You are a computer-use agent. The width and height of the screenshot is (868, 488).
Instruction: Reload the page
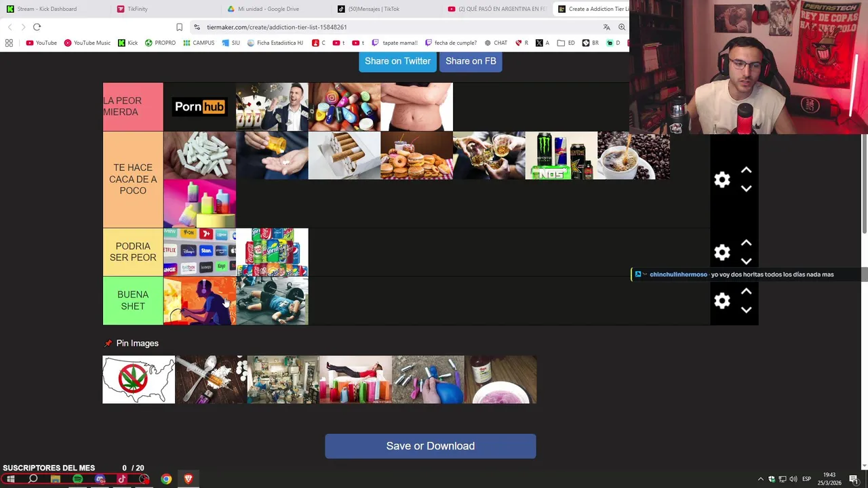[37, 27]
